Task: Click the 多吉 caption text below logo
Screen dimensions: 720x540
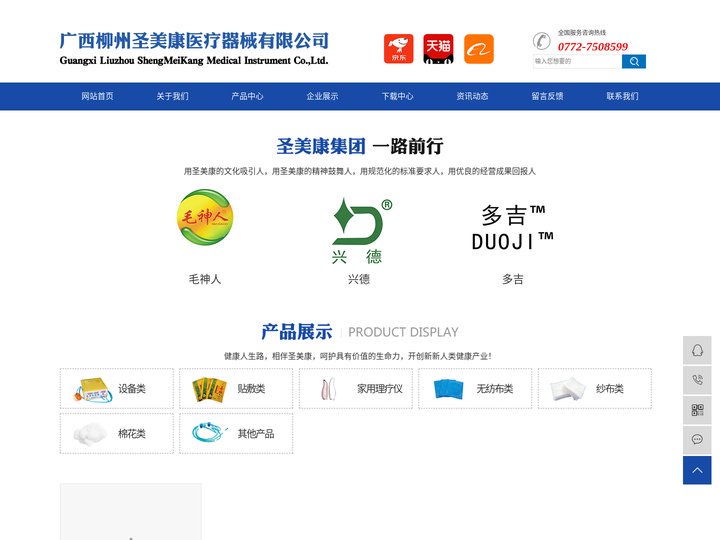Action: [512, 279]
